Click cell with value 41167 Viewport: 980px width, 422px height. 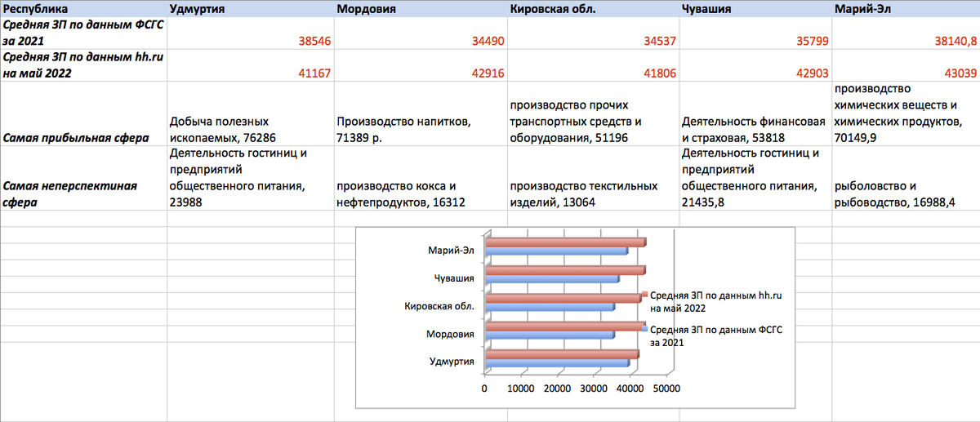point(251,64)
